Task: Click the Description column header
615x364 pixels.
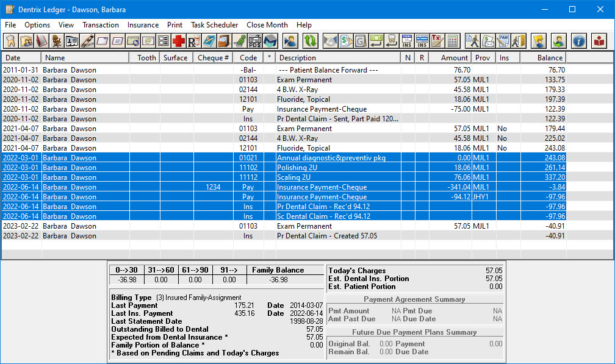Action: pyautogui.click(x=297, y=58)
